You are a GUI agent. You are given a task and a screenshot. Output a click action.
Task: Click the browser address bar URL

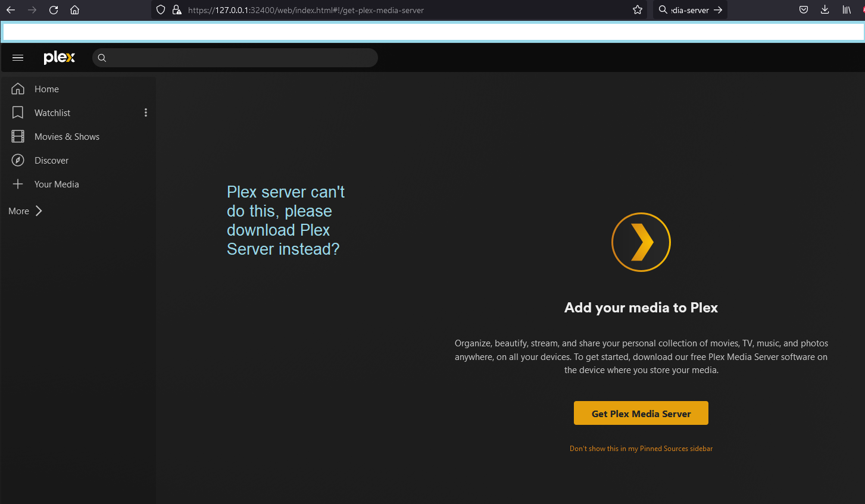click(306, 10)
